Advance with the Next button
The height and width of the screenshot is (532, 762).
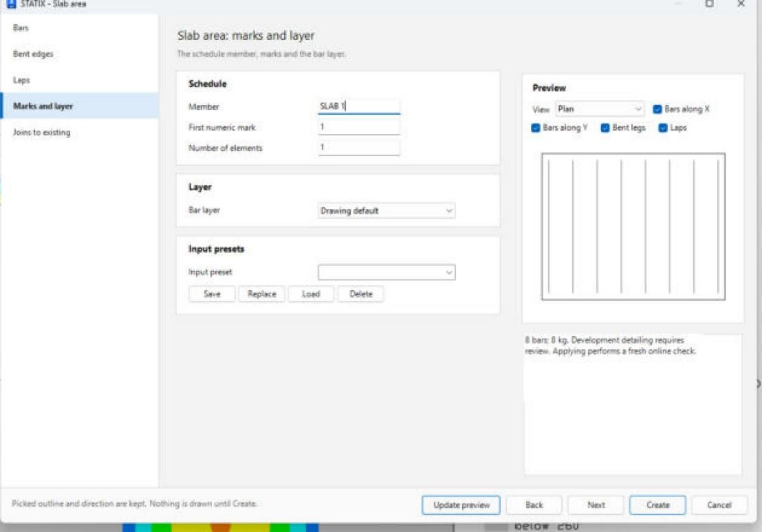(596, 505)
